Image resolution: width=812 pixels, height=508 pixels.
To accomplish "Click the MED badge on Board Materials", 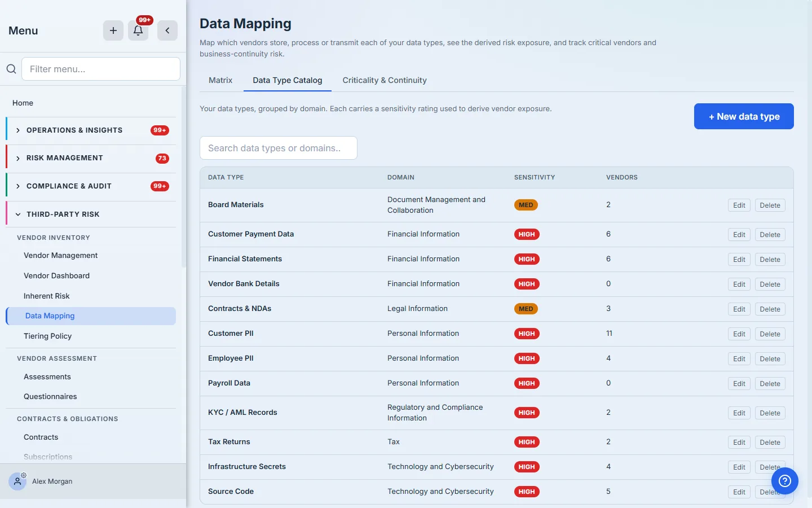I will (x=526, y=205).
